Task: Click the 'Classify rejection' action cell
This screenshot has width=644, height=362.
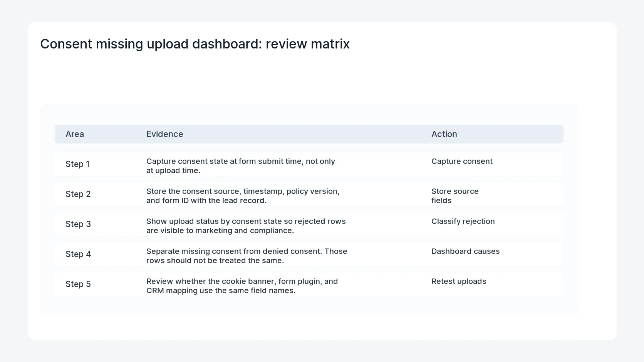Action: pyautogui.click(x=463, y=221)
